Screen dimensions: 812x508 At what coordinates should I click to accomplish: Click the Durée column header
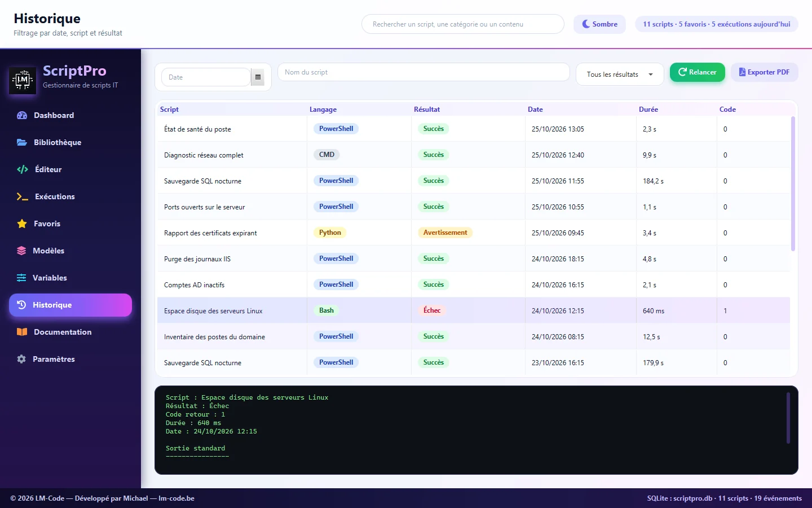pos(648,110)
